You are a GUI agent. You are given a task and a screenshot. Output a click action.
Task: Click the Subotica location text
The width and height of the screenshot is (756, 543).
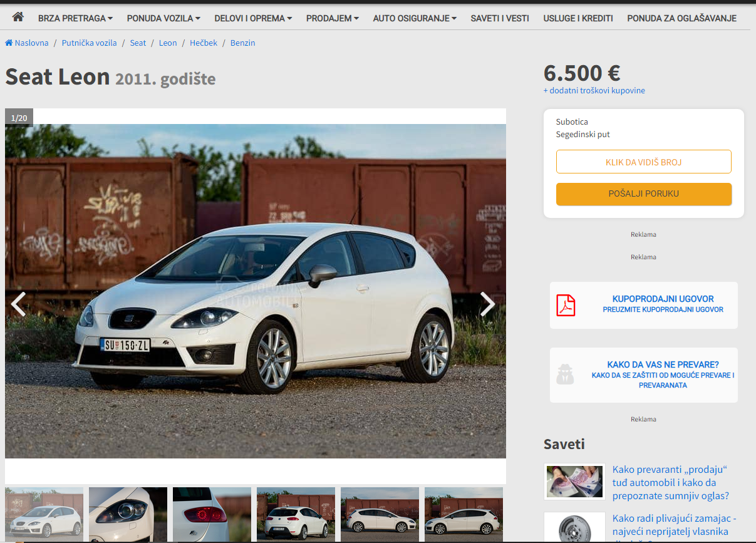click(x=572, y=122)
